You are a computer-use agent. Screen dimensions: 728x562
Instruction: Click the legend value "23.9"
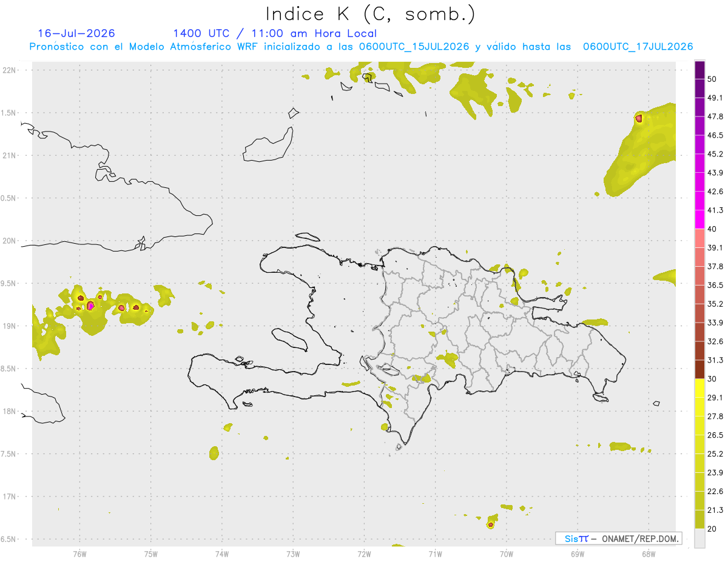tap(715, 472)
